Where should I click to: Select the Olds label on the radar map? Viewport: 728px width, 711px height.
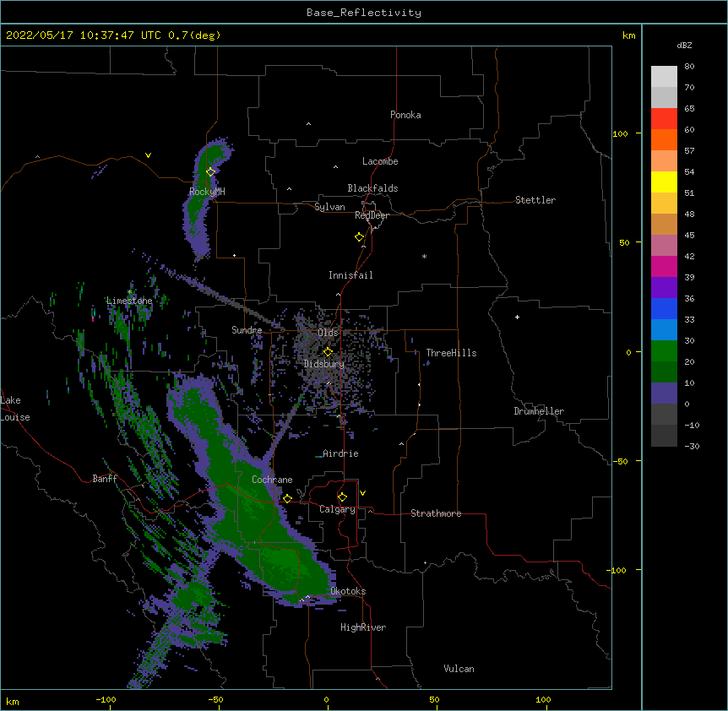pyautogui.click(x=328, y=333)
